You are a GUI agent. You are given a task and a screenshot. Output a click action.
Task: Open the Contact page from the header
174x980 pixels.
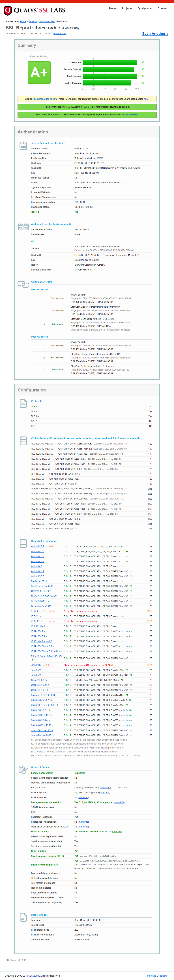pyautogui.click(x=163, y=8)
